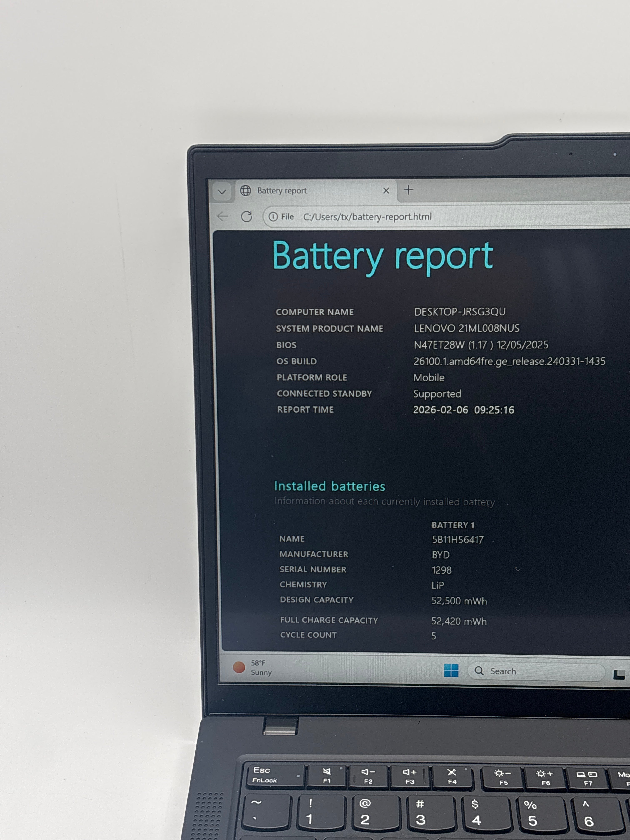The image size is (630, 840).
Task: Select manufacturer value BYD
Action: (440, 555)
